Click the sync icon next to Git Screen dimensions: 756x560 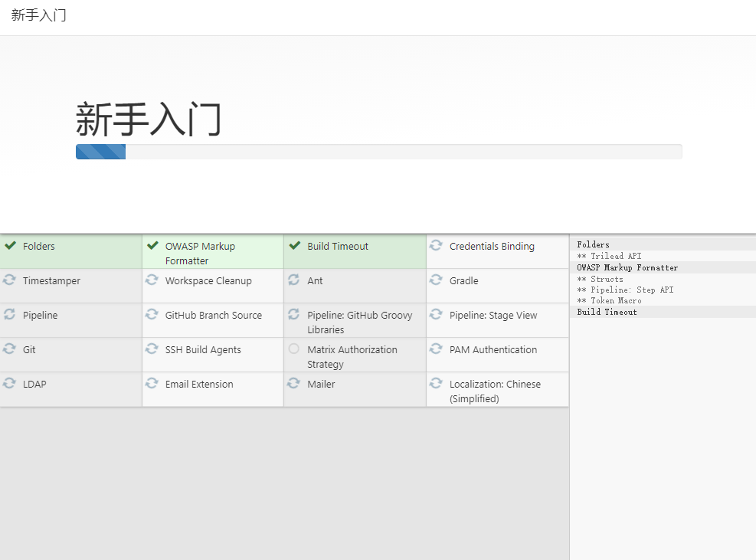tap(9, 349)
